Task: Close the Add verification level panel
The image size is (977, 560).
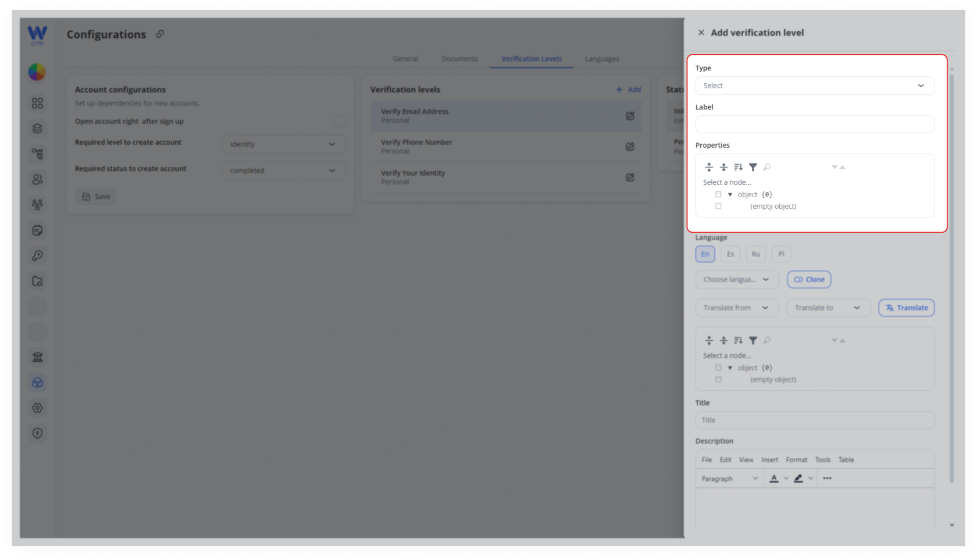Action: (701, 33)
